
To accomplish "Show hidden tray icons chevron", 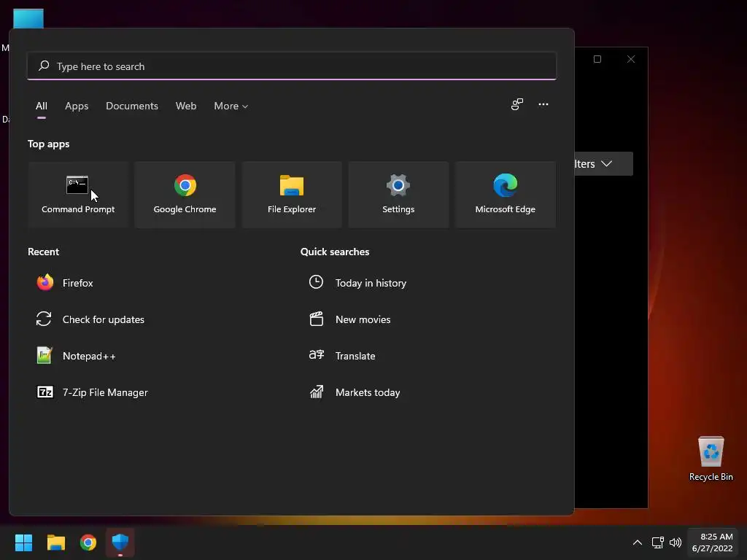I will (637, 542).
